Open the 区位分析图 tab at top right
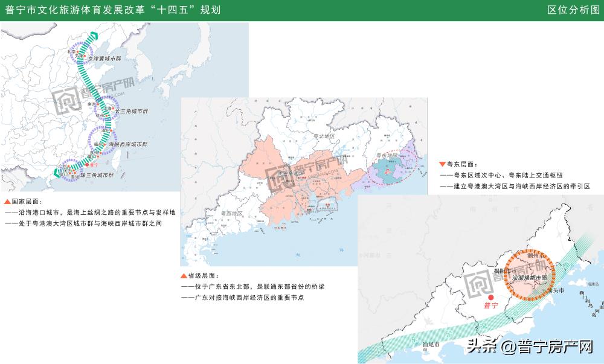 [577, 8]
